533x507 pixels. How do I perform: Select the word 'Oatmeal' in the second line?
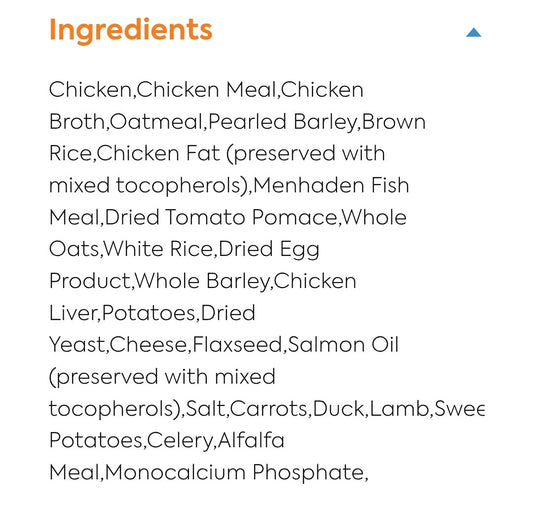pyautogui.click(x=156, y=122)
